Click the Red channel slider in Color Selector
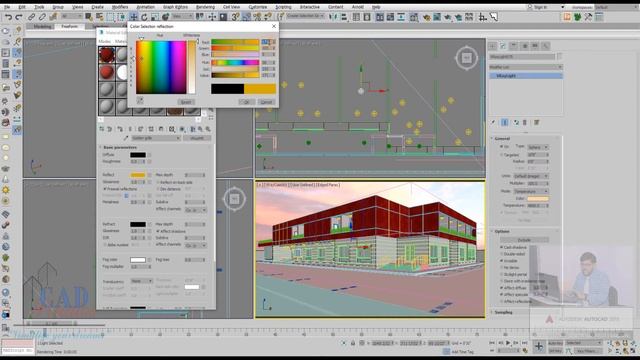 (x=235, y=42)
